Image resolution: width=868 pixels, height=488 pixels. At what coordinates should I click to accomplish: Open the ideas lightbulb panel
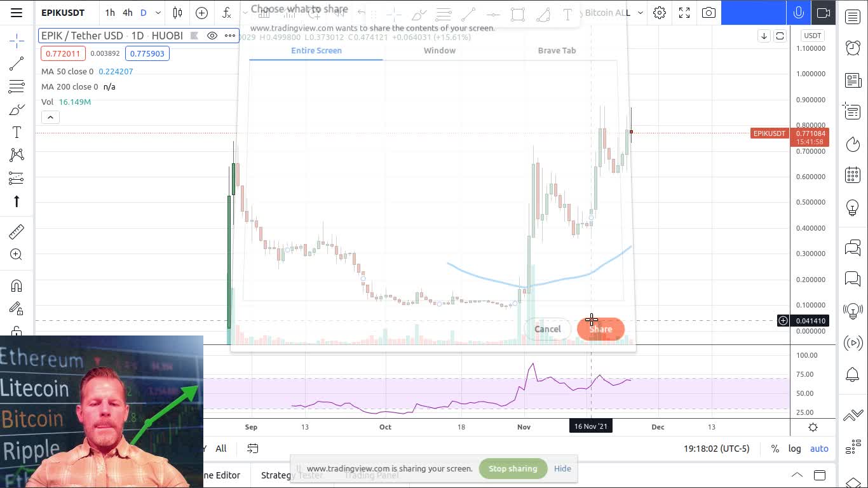pyautogui.click(x=853, y=207)
